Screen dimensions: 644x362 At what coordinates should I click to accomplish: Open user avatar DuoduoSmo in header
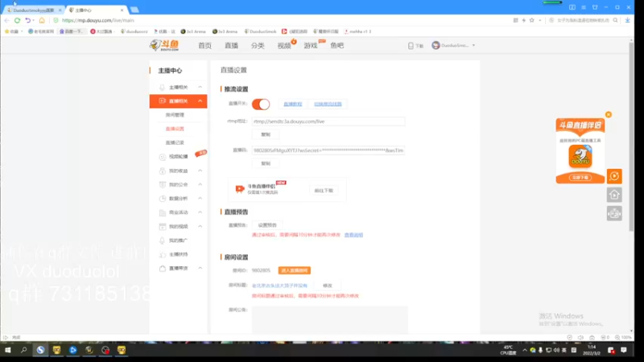pyautogui.click(x=436, y=45)
